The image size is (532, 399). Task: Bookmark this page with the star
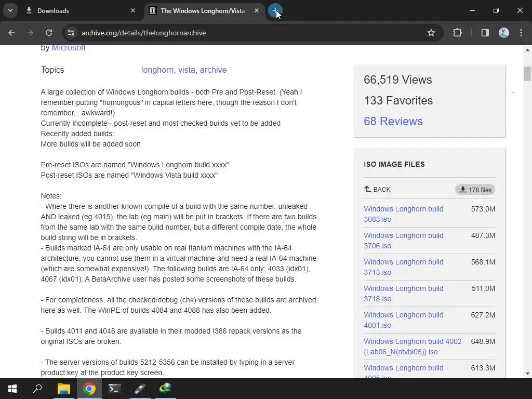[x=431, y=33]
